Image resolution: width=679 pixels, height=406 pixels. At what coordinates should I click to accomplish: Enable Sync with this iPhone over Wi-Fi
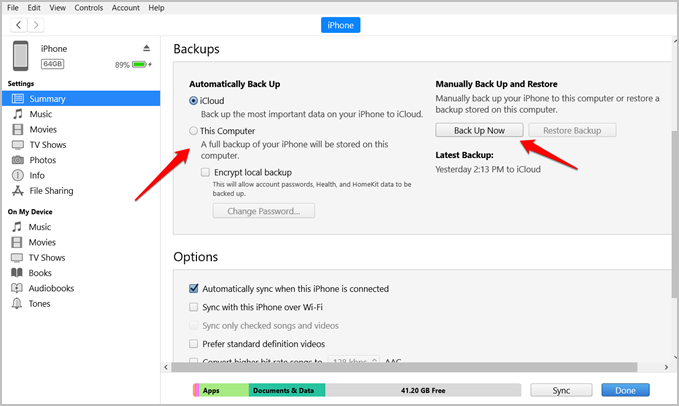(x=194, y=307)
